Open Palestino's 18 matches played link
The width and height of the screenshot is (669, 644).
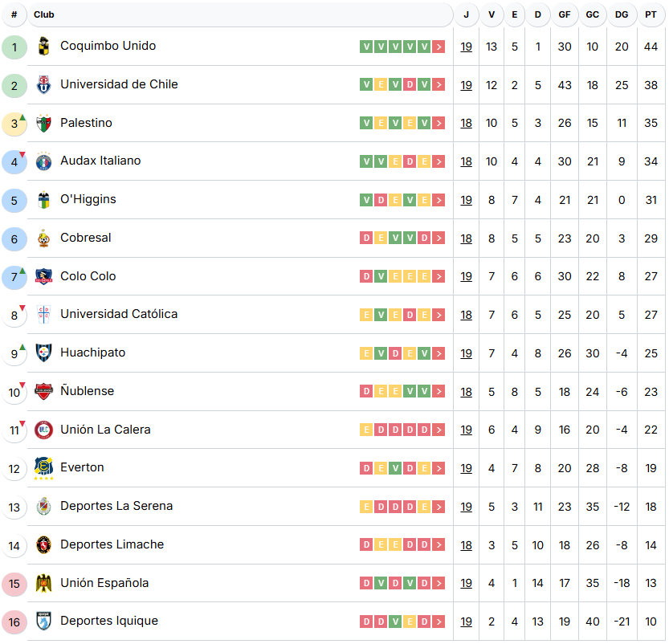(466, 124)
